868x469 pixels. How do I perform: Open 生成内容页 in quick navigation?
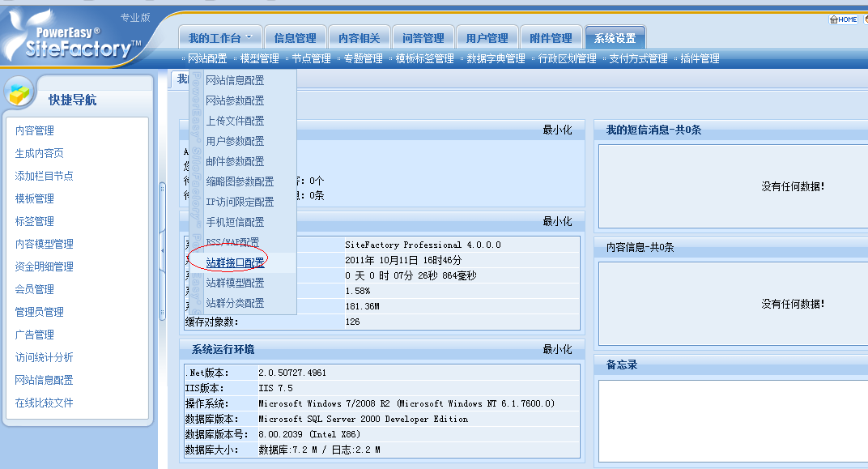pyautogui.click(x=40, y=153)
